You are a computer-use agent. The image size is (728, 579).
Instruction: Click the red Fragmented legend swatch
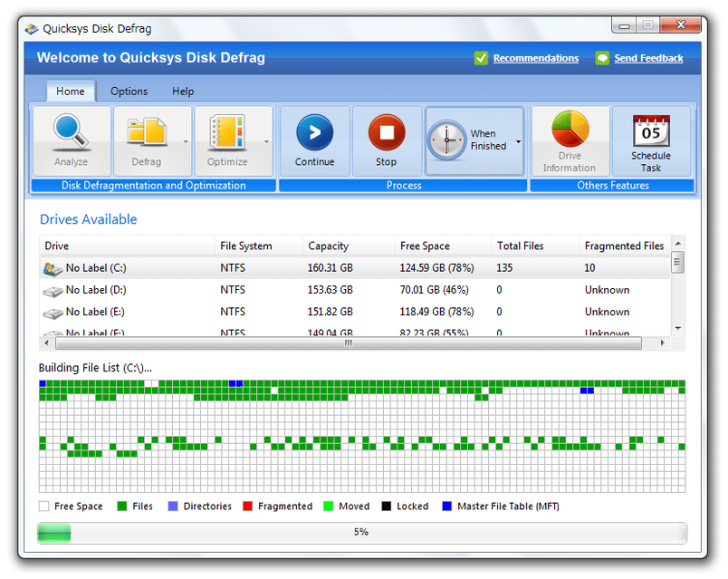pyautogui.click(x=247, y=506)
